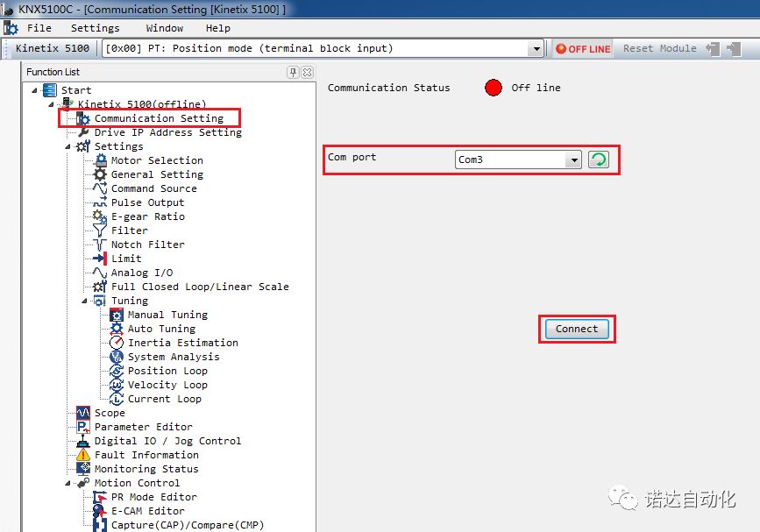Click the application icon in menu bar

click(11, 28)
